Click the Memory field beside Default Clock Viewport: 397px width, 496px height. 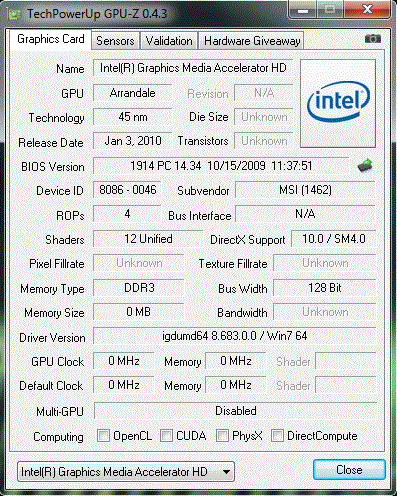point(236,385)
